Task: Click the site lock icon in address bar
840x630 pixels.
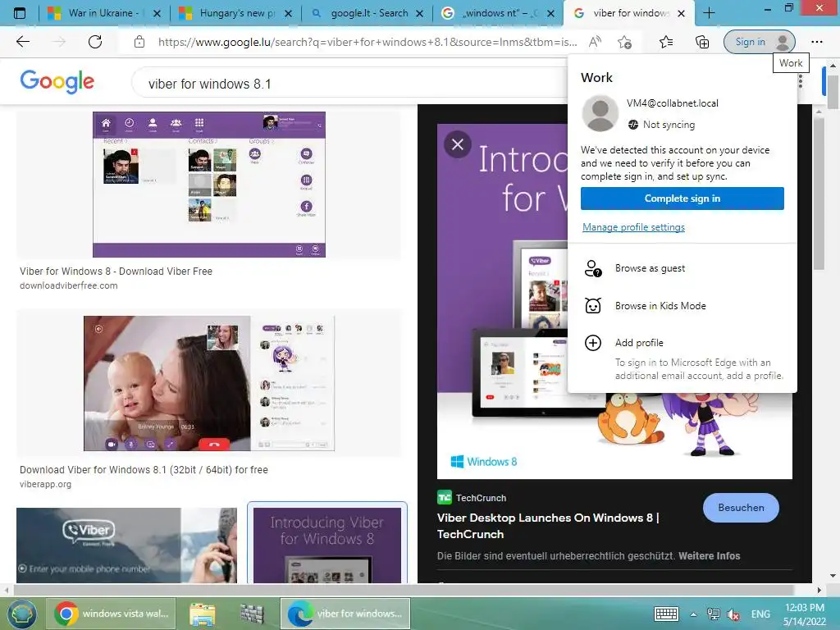Action: click(139, 42)
